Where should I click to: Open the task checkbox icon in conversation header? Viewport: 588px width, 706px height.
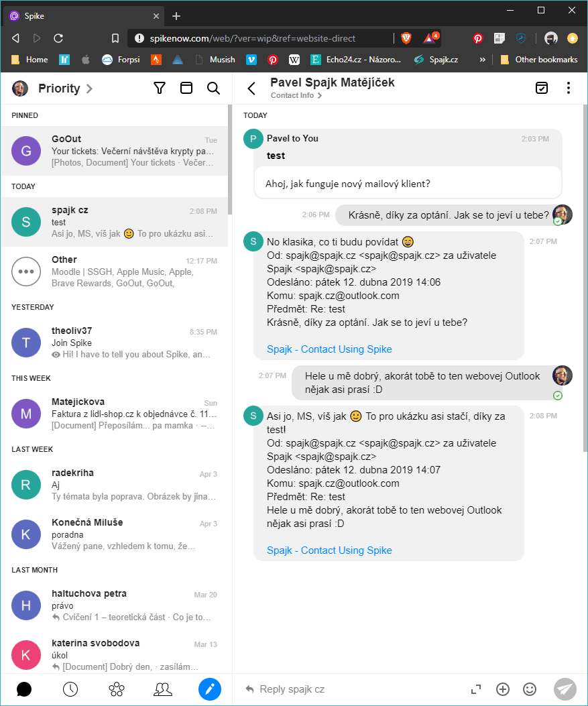[542, 87]
